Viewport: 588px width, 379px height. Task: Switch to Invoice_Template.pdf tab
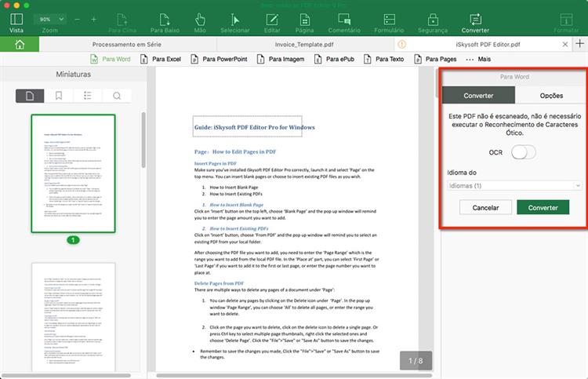click(x=304, y=44)
